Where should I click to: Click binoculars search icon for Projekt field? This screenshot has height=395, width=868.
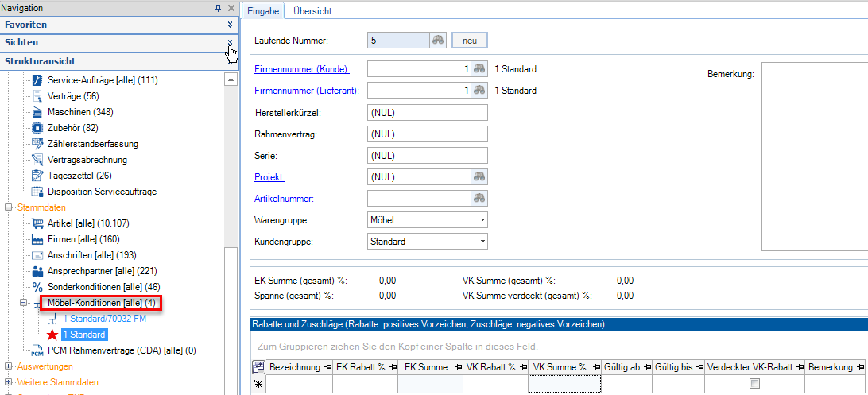click(479, 176)
